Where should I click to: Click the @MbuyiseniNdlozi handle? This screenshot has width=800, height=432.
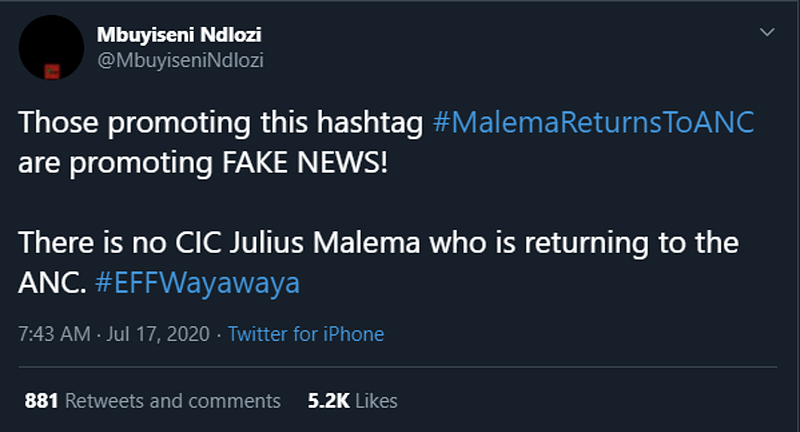click(x=179, y=59)
